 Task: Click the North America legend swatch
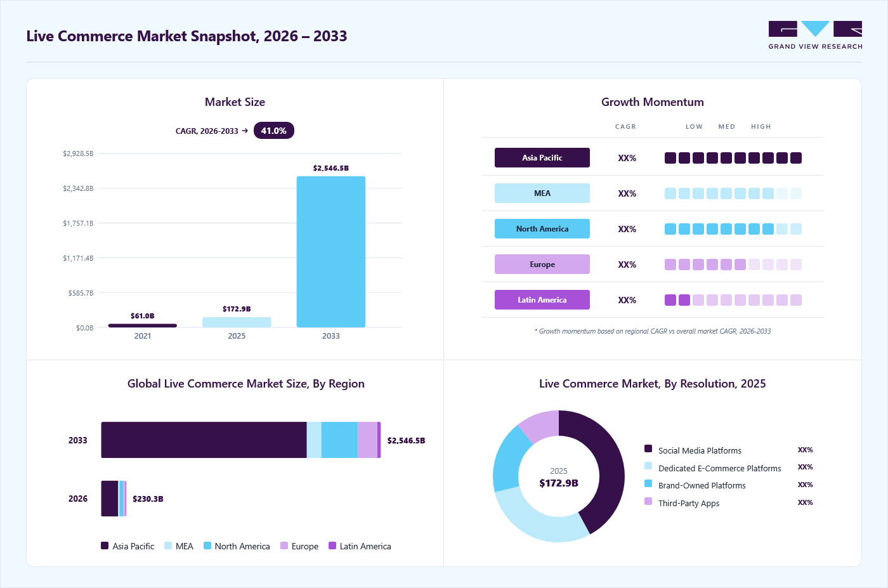207,546
